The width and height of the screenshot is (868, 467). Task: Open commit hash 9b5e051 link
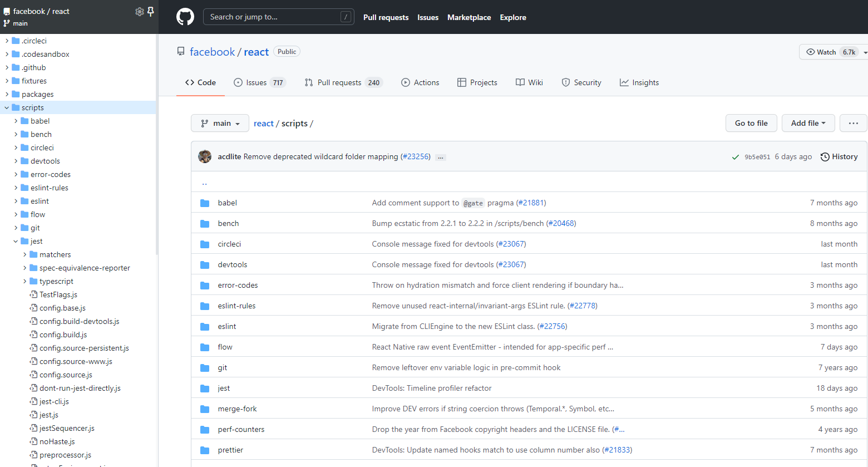coord(757,157)
